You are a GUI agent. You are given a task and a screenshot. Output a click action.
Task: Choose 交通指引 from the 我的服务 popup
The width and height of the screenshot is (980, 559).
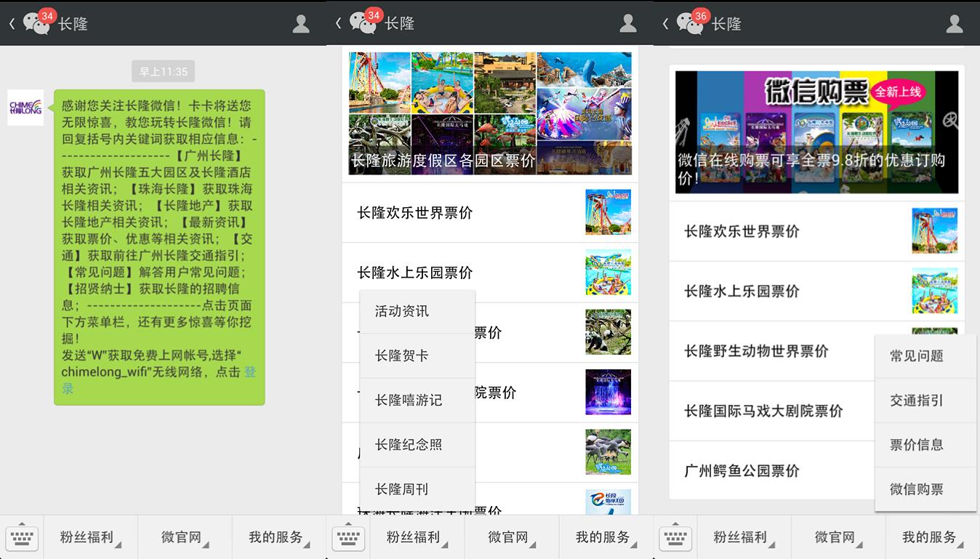coord(925,401)
